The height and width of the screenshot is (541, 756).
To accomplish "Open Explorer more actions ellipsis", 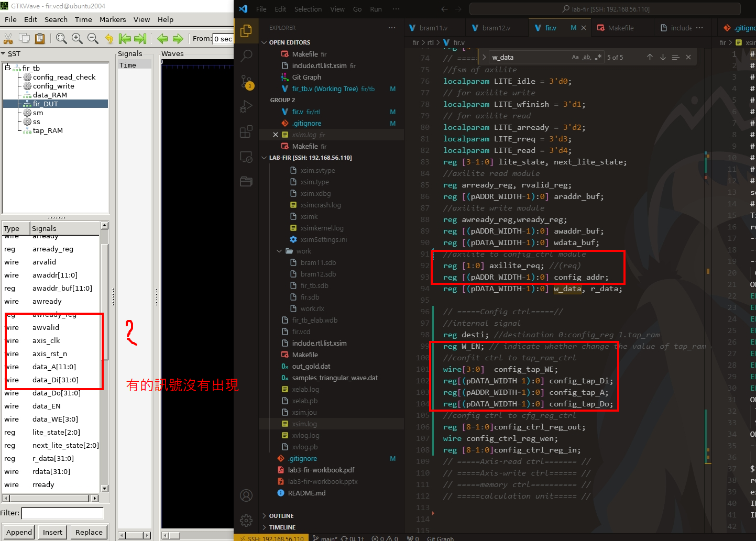I will [x=392, y=28].
